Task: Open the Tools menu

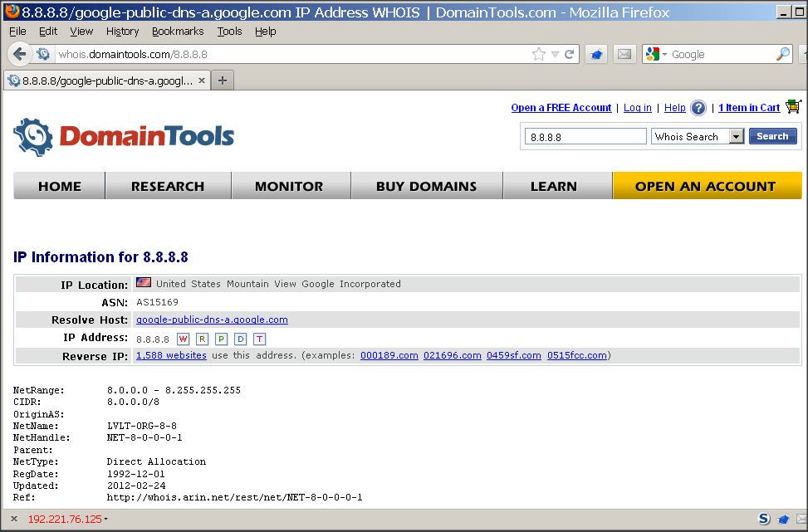Action: 229,32
